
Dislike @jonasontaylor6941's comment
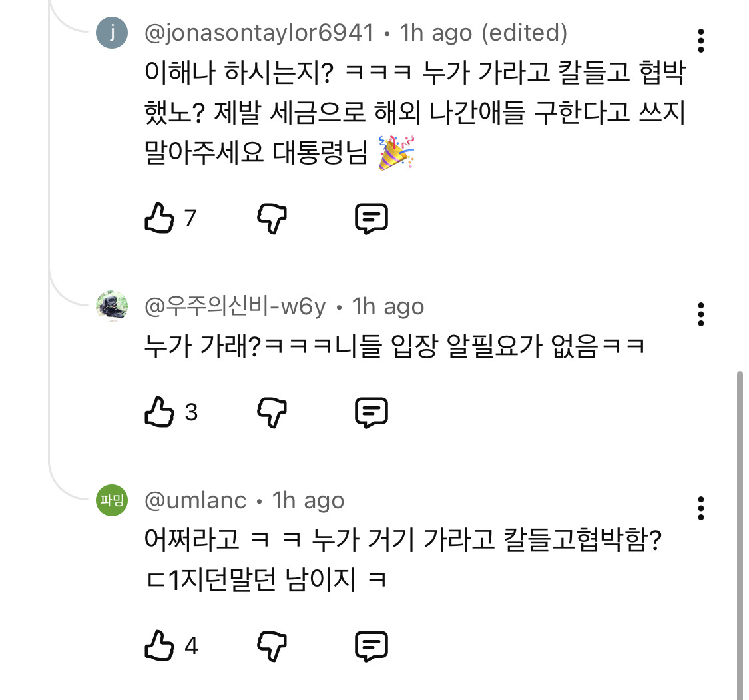[271, 216]
